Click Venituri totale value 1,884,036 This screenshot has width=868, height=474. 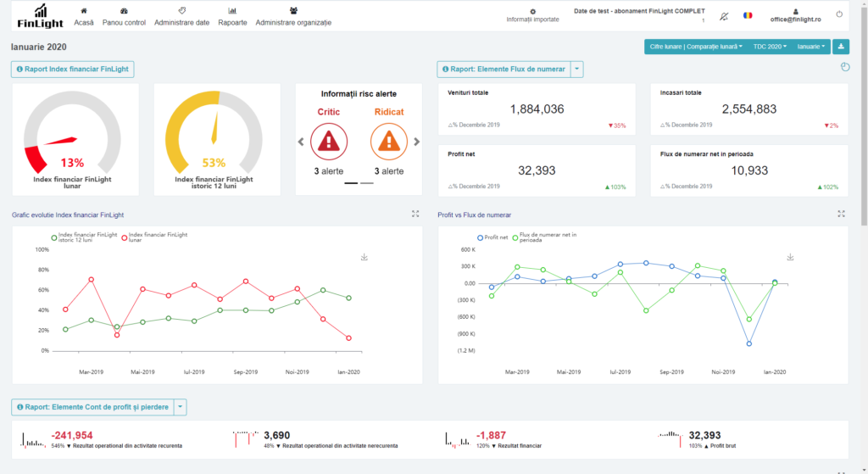(537, 109)
